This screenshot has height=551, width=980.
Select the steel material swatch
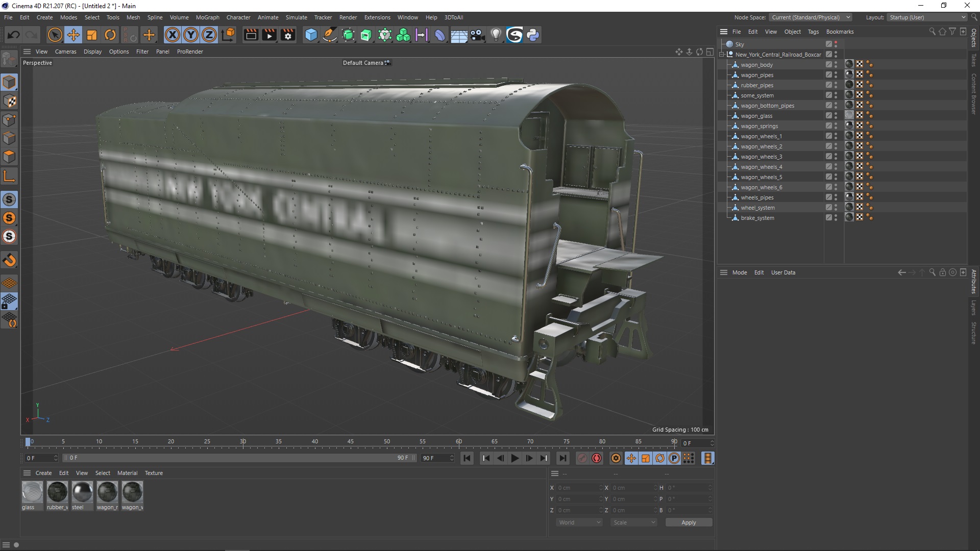pyautogui.click(x=82, y=492)
